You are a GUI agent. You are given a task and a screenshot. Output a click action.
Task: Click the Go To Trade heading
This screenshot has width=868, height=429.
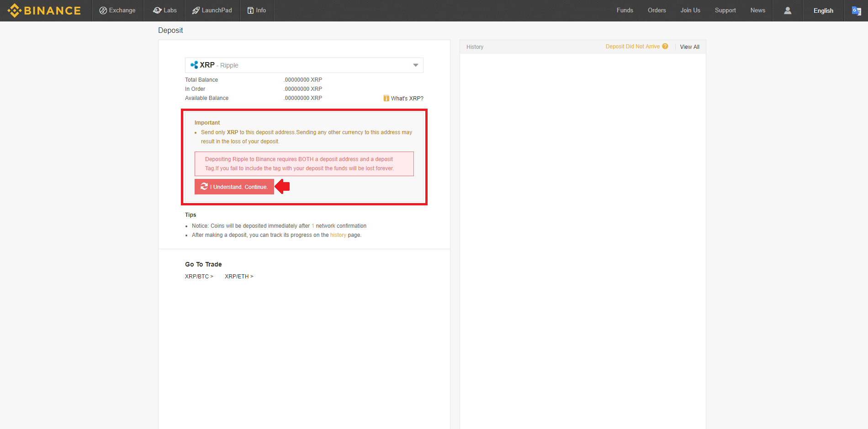tap(203, 264)
